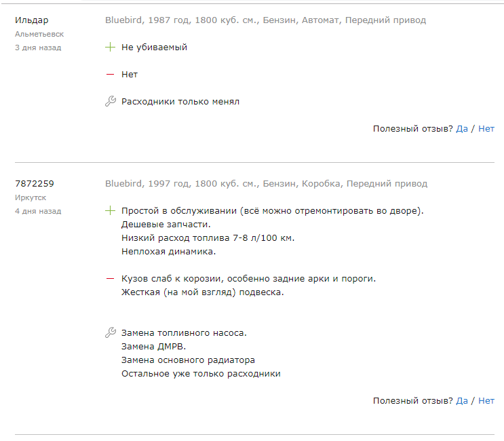
Task: Click the green plus icon in Ильдар's review
Action: [x=110, y=47]
